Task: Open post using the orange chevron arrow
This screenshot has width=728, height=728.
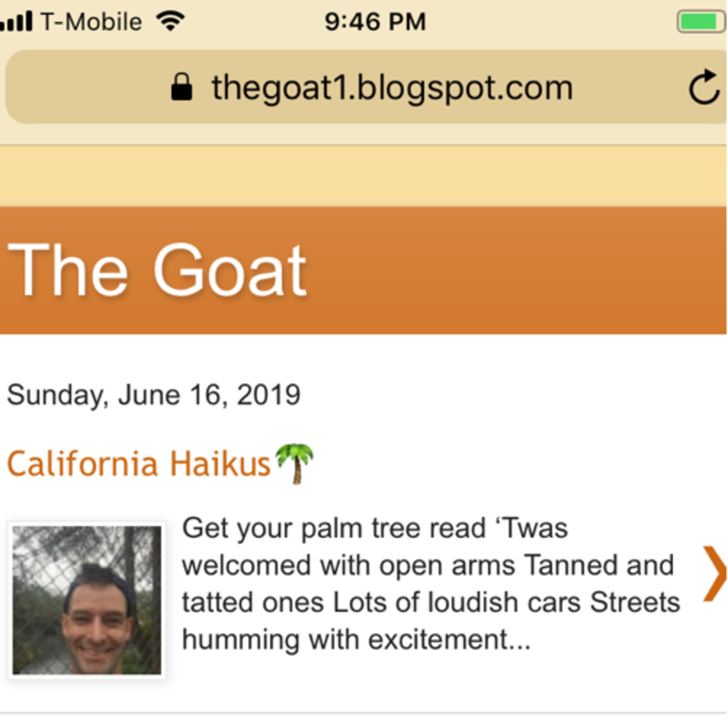Action: tap(714, 573)
